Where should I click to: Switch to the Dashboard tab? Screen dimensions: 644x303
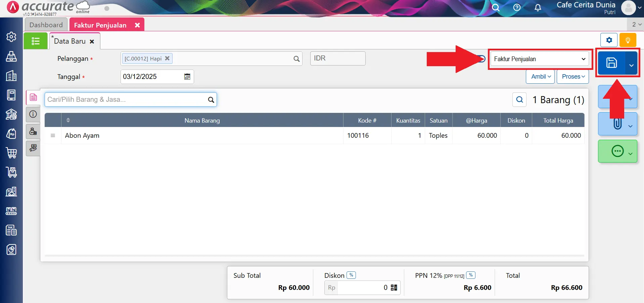tap(46, 25)
